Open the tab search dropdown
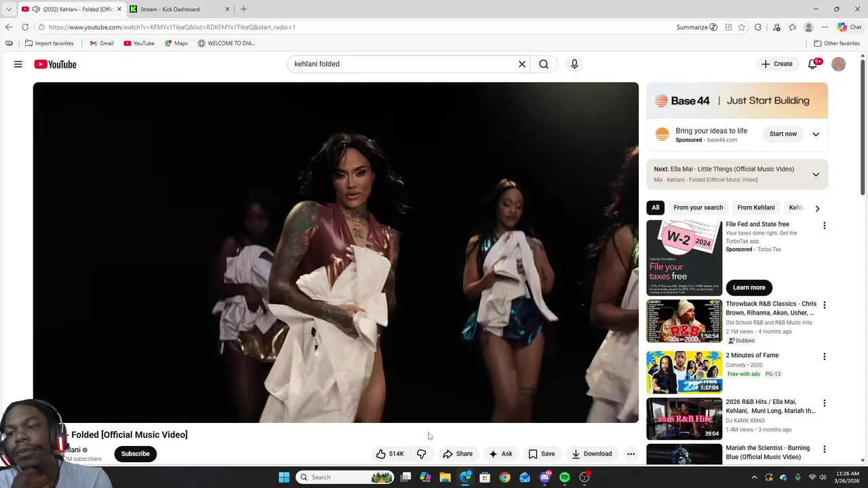This screenshot has width=868, height=488. pyautogui.click(x=9, y=9)
